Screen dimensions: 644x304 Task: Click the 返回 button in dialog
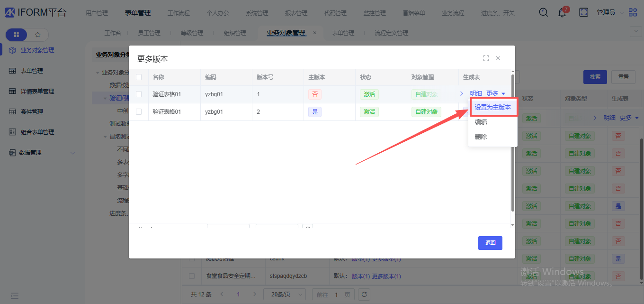490,243
